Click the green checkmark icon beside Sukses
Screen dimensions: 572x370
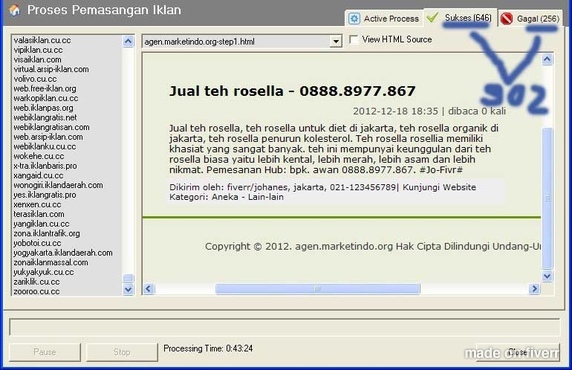433,17
